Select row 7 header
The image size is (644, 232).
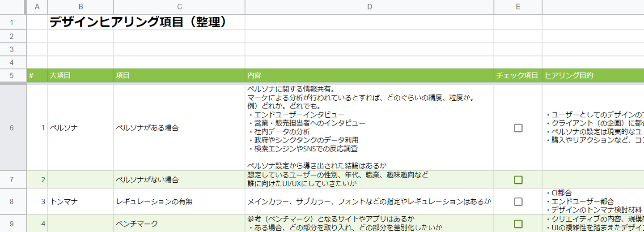(13, 180)
